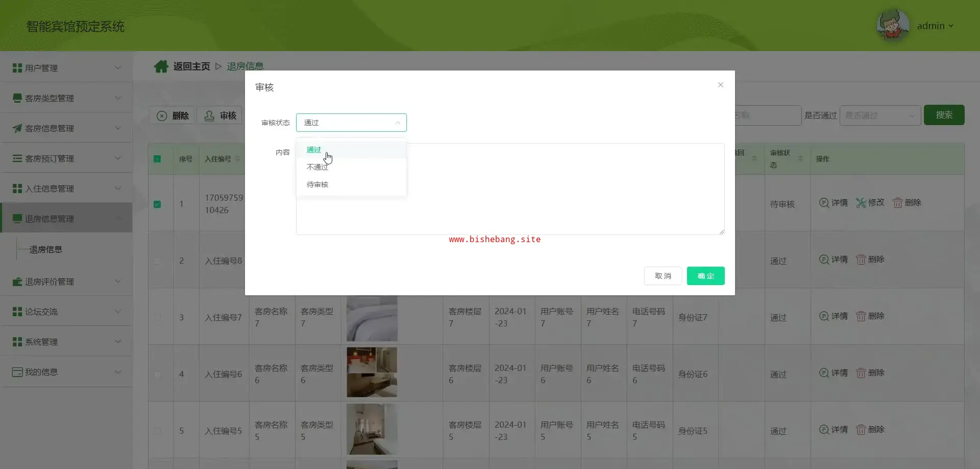Open the 我的信息 sidebar menu
The width and height of the screenshot is (980, 469).
tap(66, 372)
